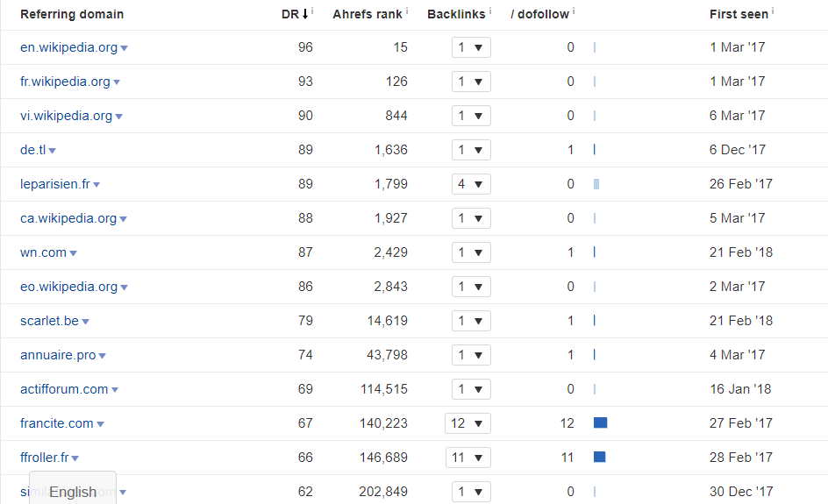Image resolution: width=828 pixels, height=504 pixels.
Task: Click the dofollow bar for francite.com
Action: click(x=601, y=422)
